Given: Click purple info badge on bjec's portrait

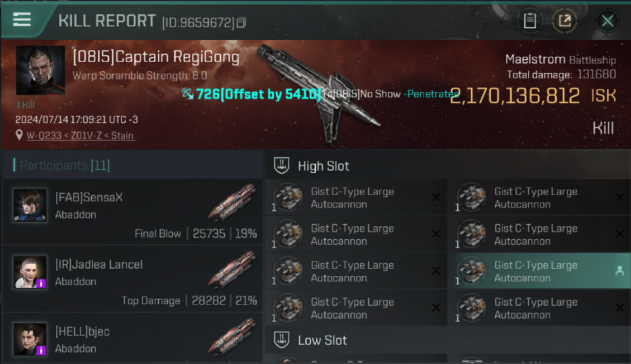Looking at the screenshot, I should pos(41,349).
